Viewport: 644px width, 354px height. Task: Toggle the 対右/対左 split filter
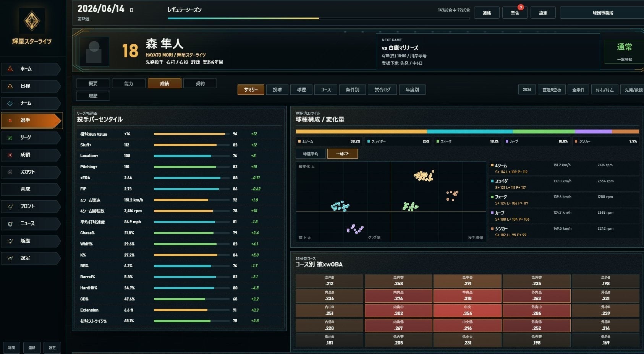pyautogui.click(x=605, y=90)
